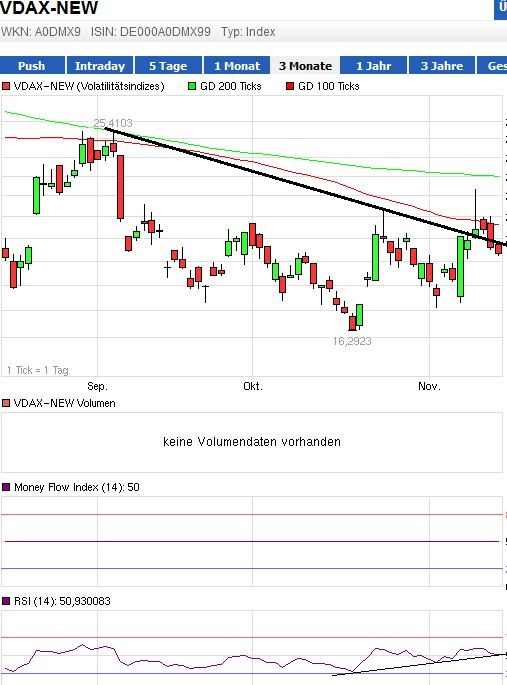Click the Money Flow Index (14): 50 label
The width and height of the screenshot is (507, 685).
click(x=77, y=487)
